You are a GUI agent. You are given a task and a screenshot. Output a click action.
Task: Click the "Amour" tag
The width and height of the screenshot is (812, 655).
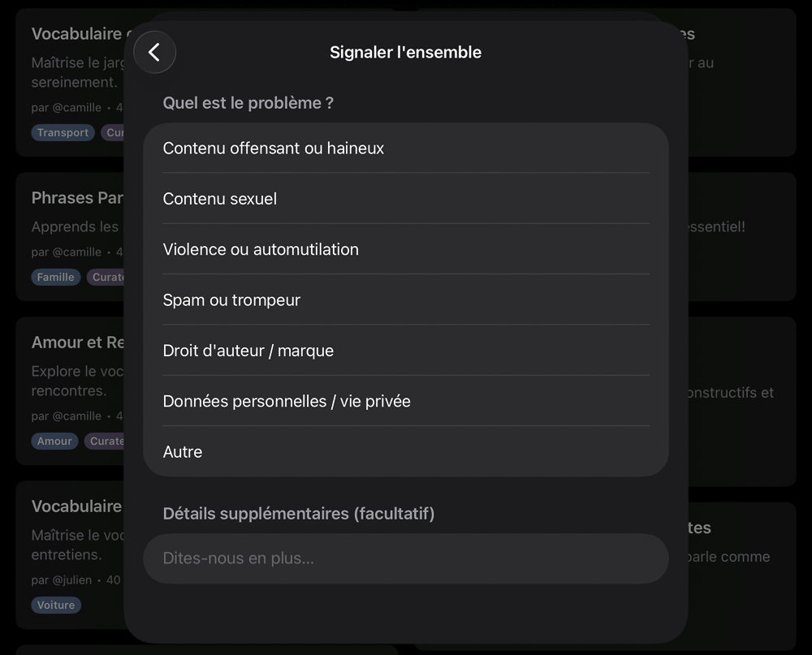point(54,441)
